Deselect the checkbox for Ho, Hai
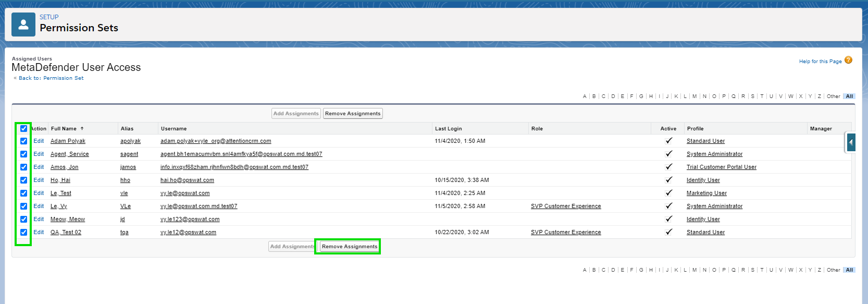The height and width of the screenshot is (304, 868). pos(23,180)
